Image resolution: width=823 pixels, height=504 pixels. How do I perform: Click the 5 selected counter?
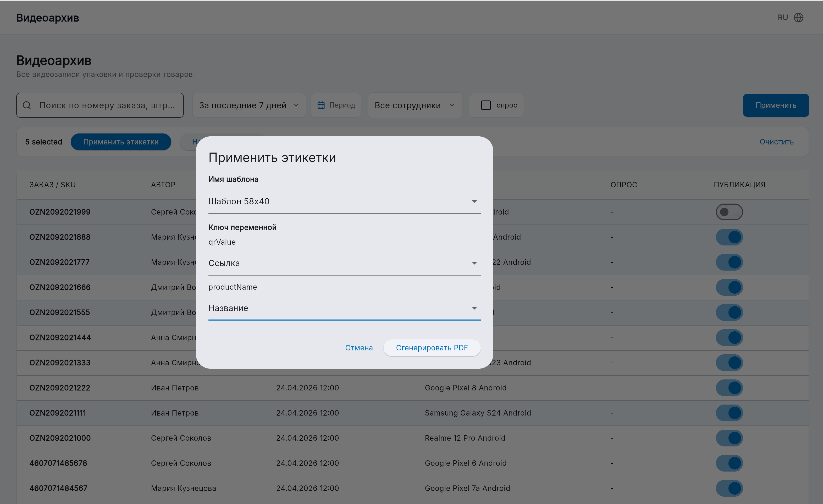pyautogui.click(x=43, y=142)
